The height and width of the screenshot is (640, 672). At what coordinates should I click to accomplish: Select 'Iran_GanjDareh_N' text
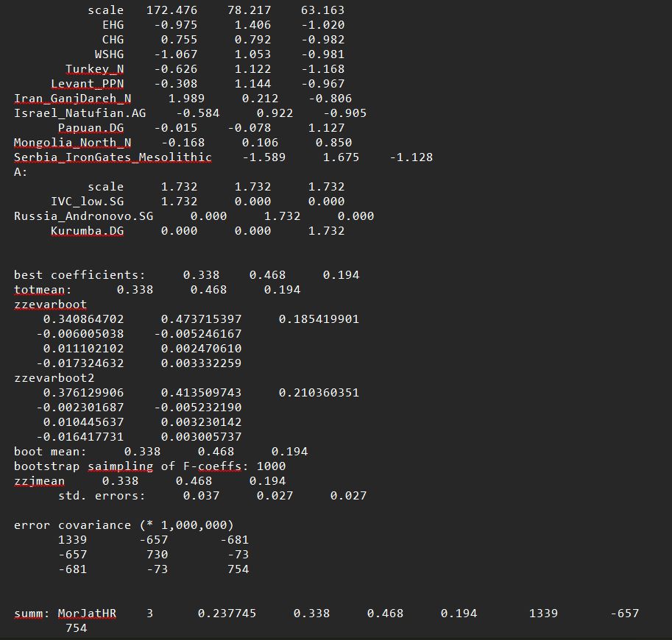click(x=72, y=99)
